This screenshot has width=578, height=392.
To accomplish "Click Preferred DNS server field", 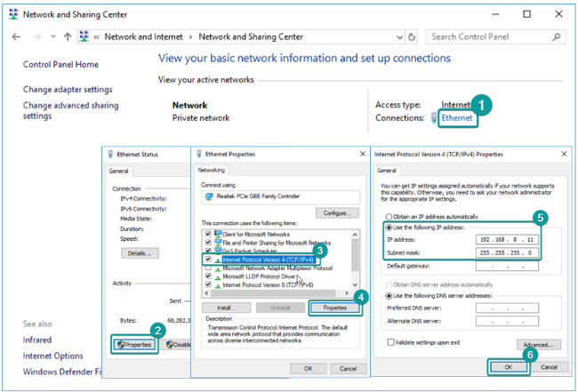I will point(507,308).
